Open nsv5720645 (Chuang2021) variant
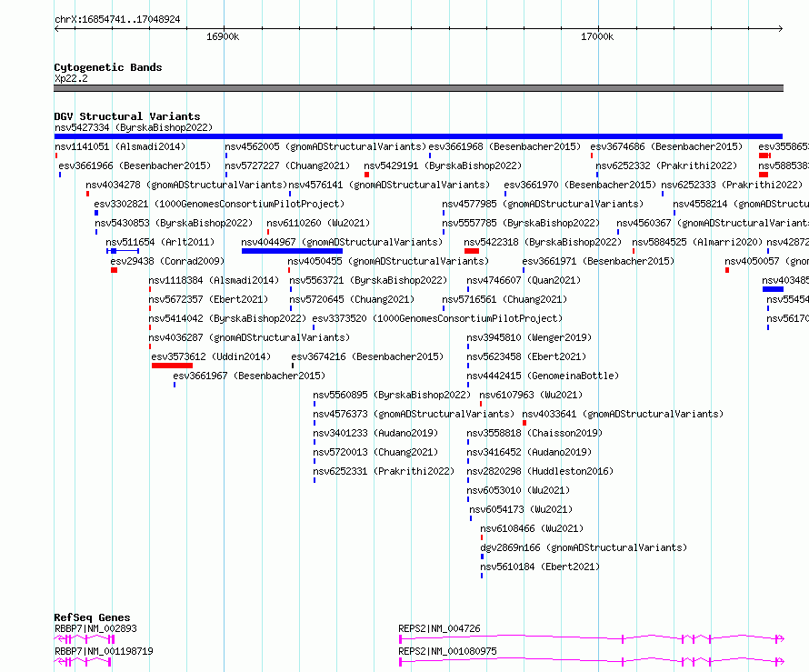Screen dimensions: 809x672 pos(352,299)
